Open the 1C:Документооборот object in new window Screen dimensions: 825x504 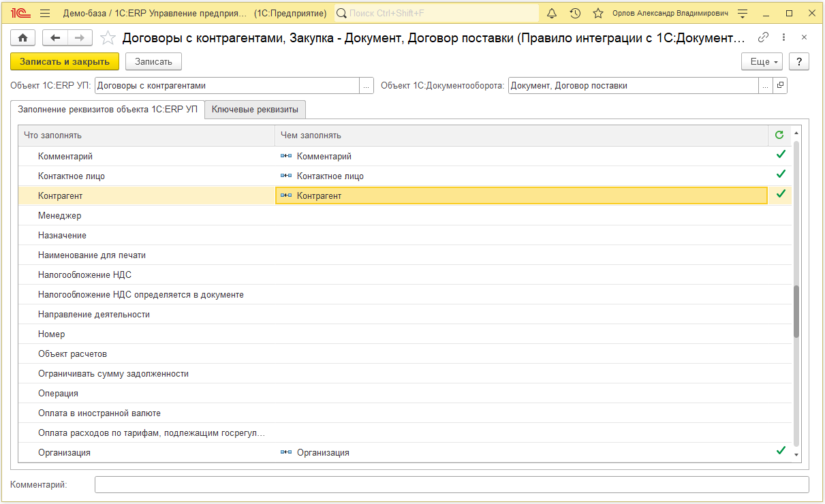click(x=781, y=86)
